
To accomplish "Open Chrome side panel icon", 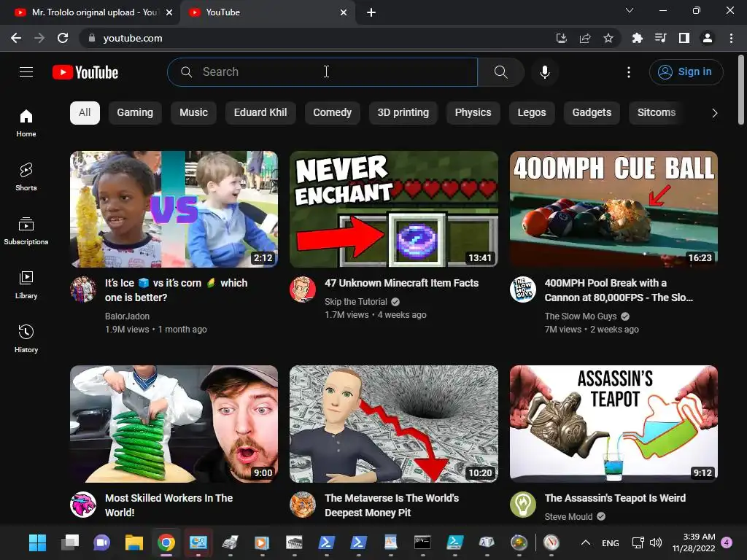I will [x=684, y=38].
